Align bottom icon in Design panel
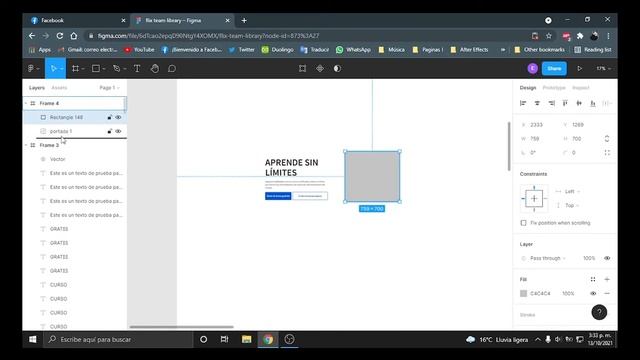 click(593, 103)
